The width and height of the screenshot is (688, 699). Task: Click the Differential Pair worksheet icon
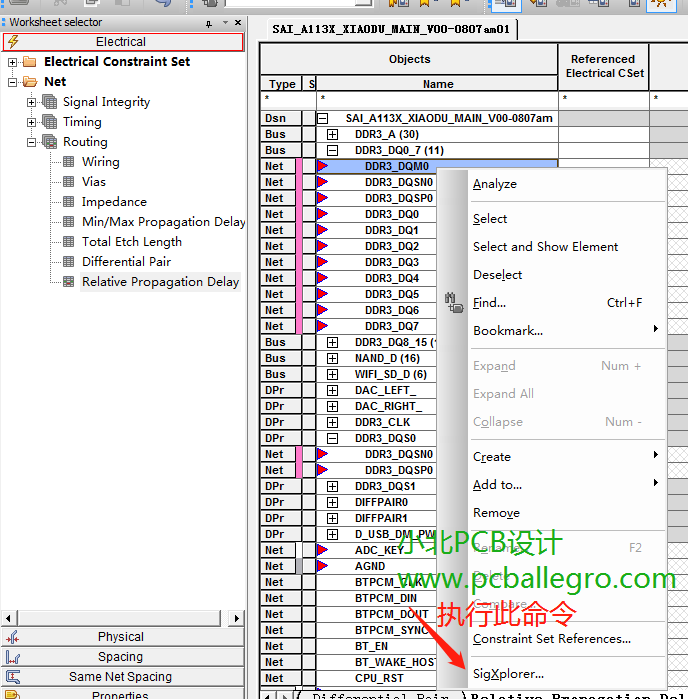coord(68,262)
